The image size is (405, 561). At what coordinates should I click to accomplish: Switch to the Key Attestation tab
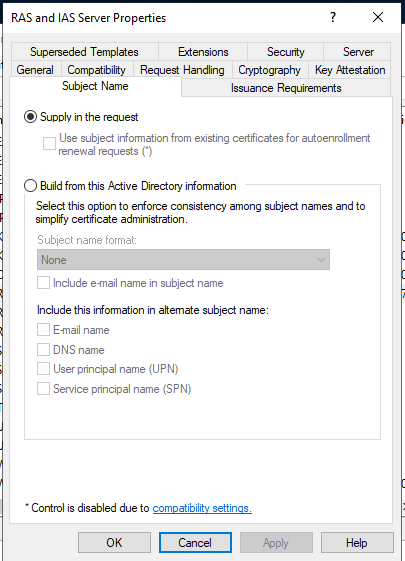pos(350,70)
